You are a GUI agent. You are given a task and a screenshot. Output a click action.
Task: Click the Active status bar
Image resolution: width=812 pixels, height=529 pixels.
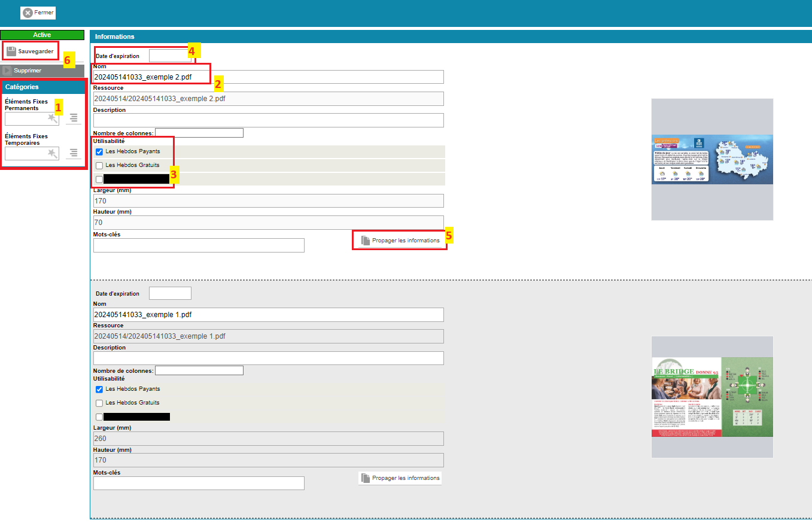(x=42, y=35)
